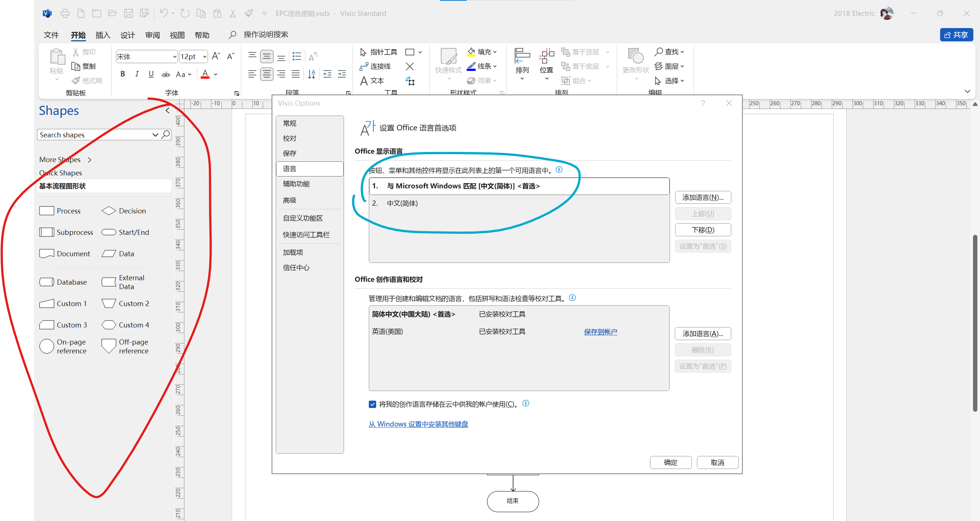Toggle align text right
Viewport: 980px width, 521px height.
[281, 74]
